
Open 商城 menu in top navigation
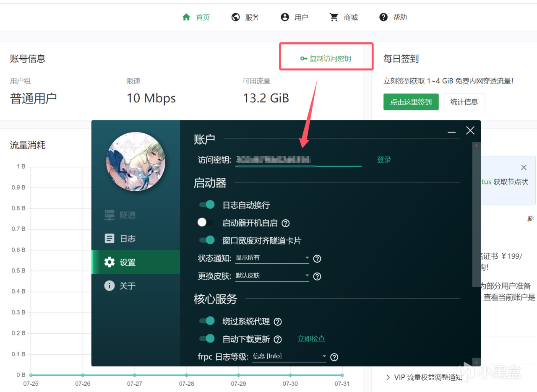(x=344, y=17)
